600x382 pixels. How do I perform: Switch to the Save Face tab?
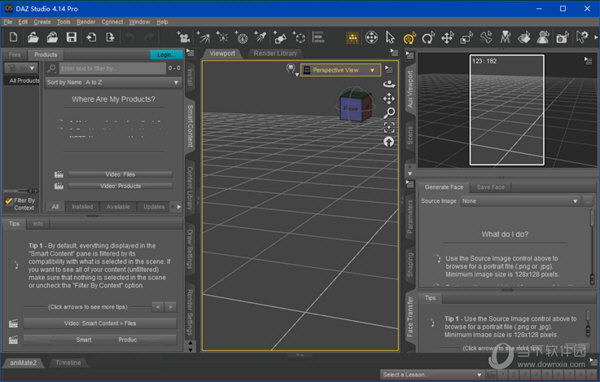(491, 187)
